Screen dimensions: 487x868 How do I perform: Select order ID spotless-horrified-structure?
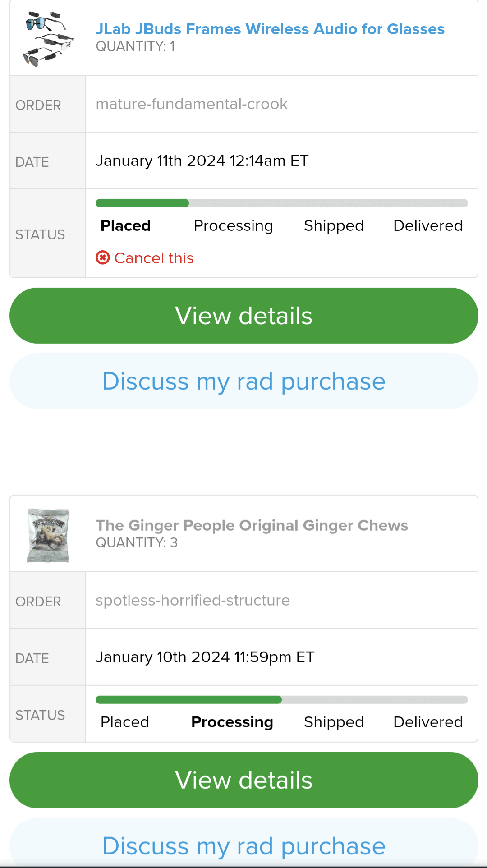click(x=193, y=601)
